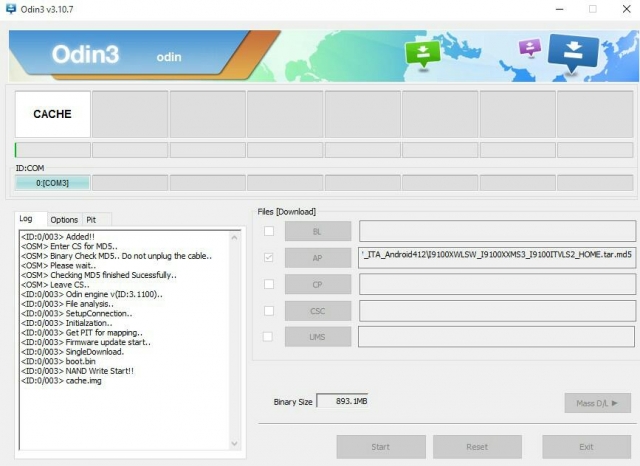Click the AP file path field
This screenshot has width=640, height=466.
[x=497, y=257]
